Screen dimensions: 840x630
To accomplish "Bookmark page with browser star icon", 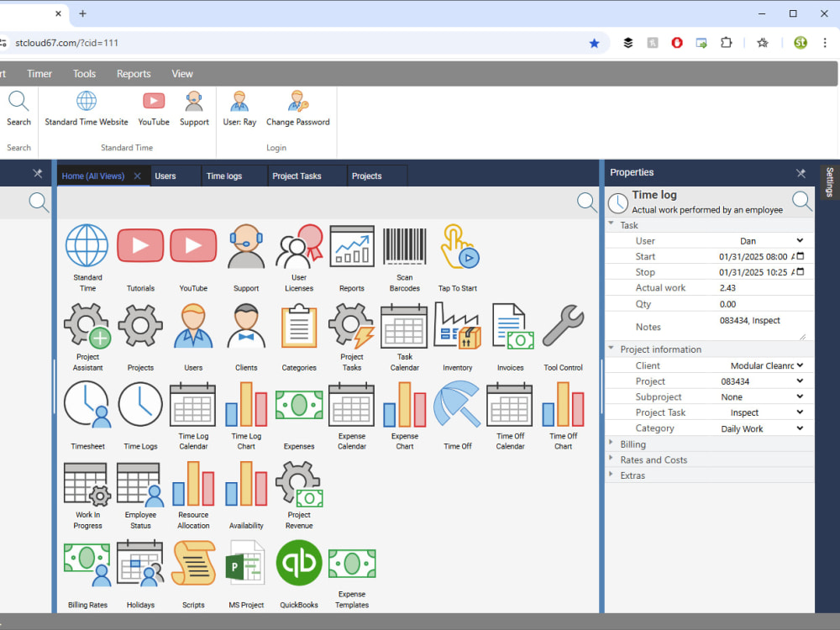I will click(594, 43).
